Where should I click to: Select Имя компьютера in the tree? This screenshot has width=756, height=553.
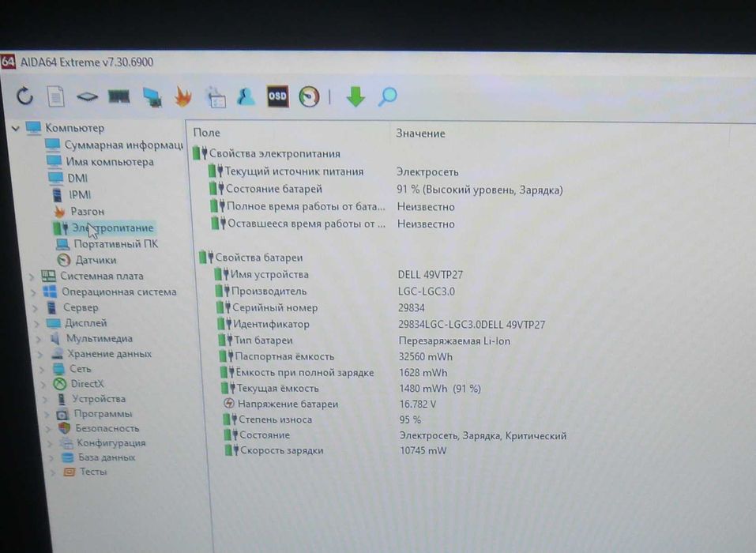click(100, 161)
